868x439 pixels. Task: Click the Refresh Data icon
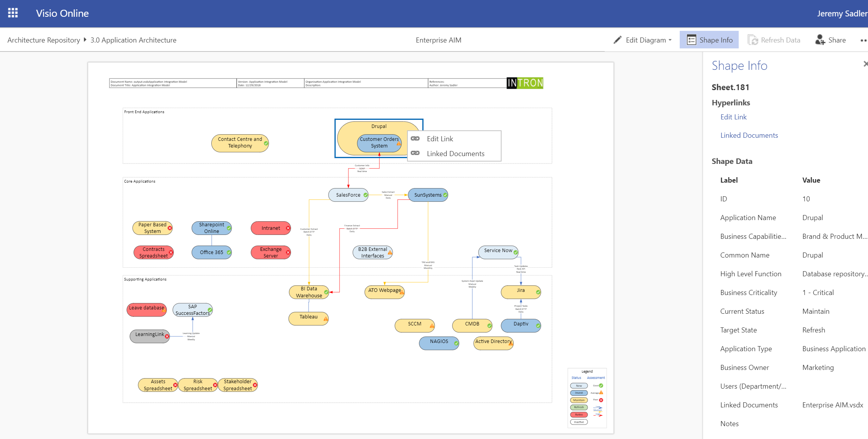[x=752, y=40]
